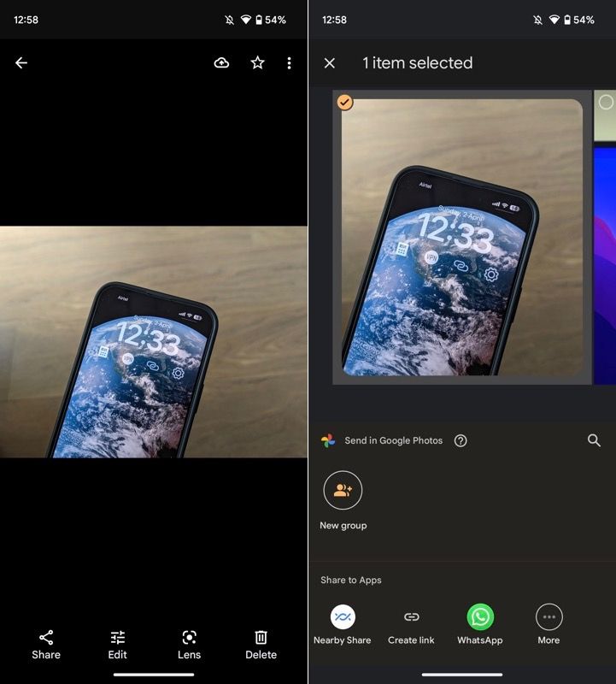Open More sharing apps
The image size is (616, 684).
click(x=549, y=625)
